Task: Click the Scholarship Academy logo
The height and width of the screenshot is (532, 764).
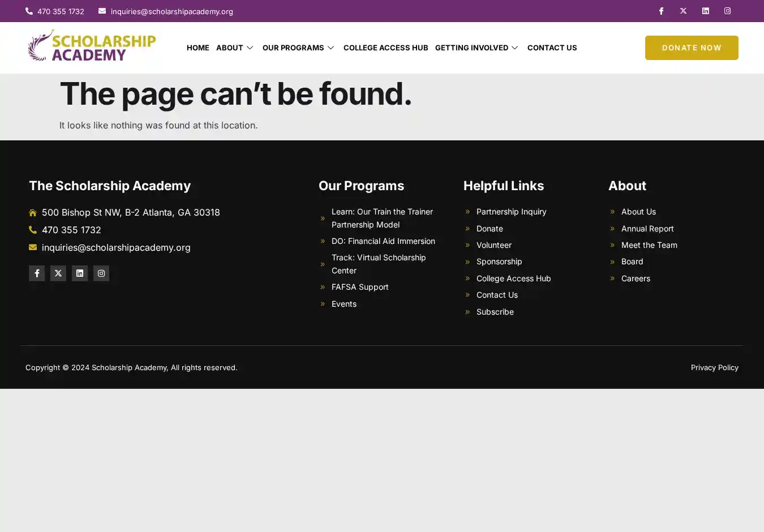Action: coord(92,46)
